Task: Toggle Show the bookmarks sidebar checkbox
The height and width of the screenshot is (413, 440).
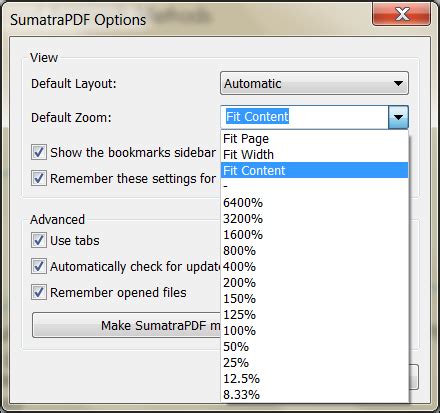Action: click(39, 152)
